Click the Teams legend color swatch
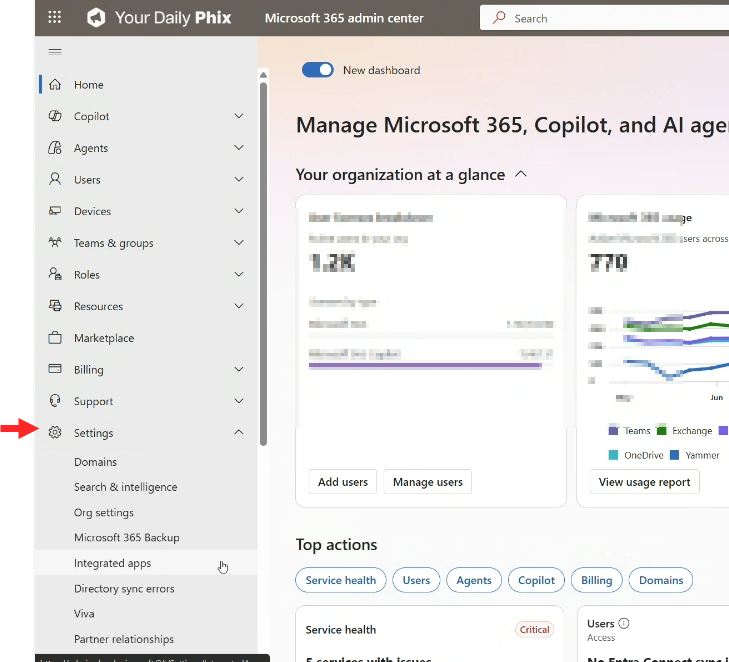This screenshot has width=729, height=662. tap(614, 430)
